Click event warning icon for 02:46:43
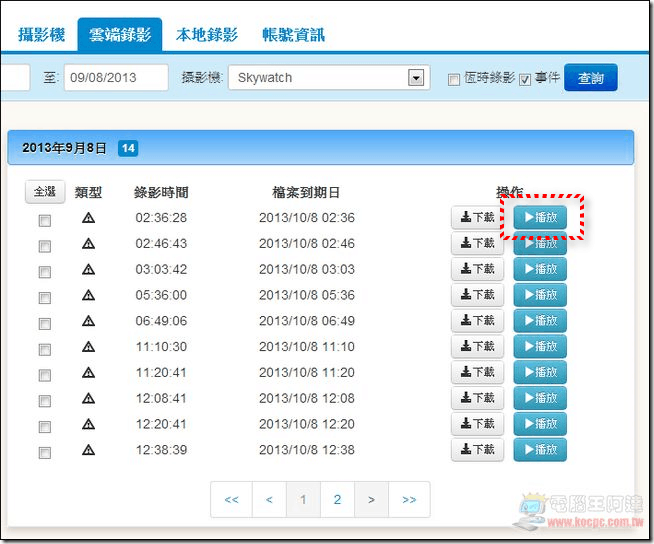 (x=88, y=243)
